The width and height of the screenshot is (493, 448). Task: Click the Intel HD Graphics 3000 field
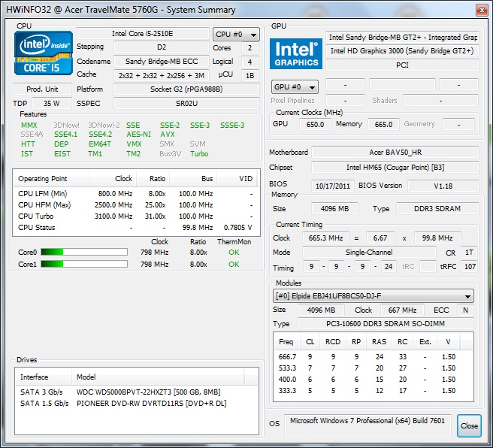tap(402, 51)
